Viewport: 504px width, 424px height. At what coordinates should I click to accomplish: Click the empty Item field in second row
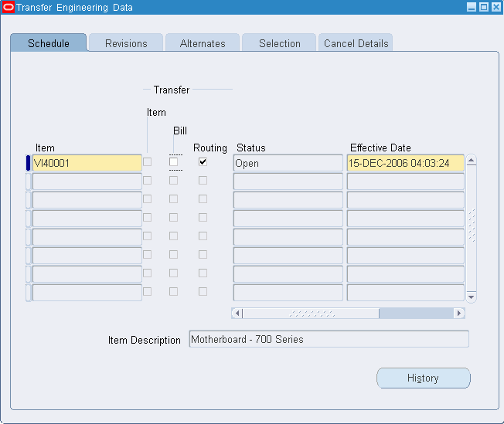click(87, 181)
